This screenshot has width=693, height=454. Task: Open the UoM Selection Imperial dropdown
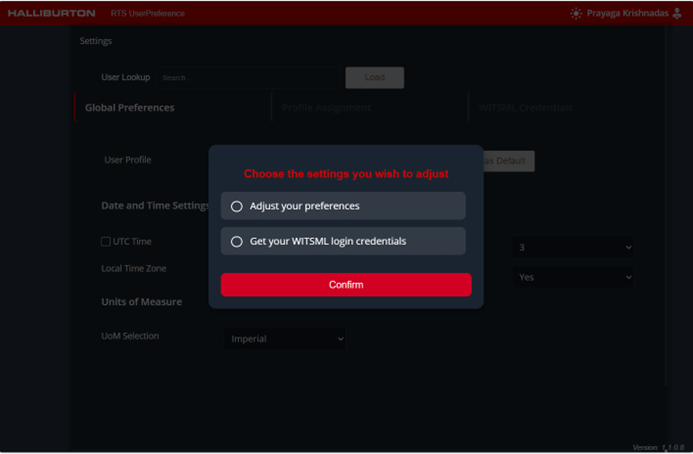coord(287,339)
